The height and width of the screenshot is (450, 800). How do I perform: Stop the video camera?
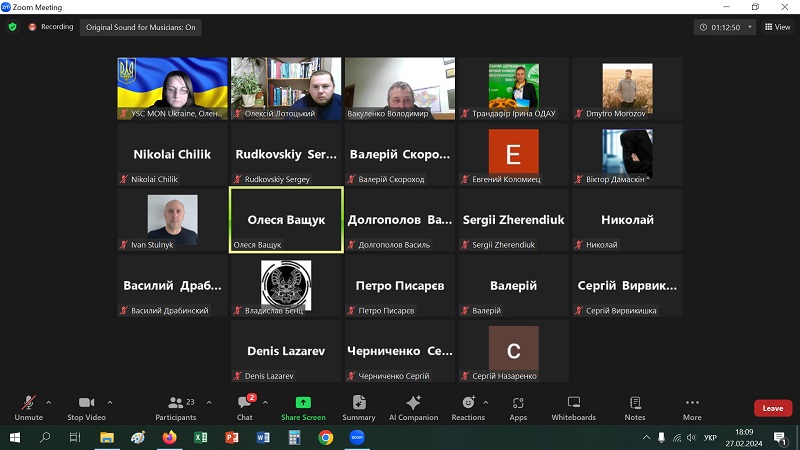(x=87, y=406)
